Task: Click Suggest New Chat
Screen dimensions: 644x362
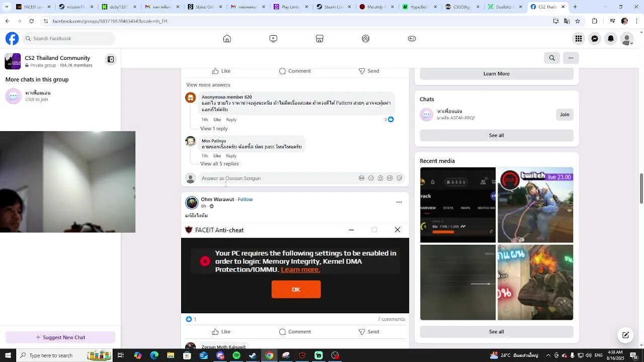Action: (x=60, y=337)
